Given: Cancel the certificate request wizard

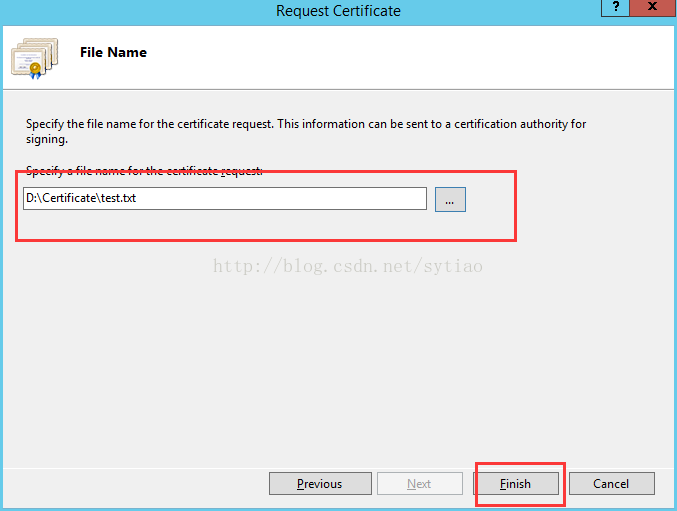Looking at the screenshot, I should [x=611, y=483].
